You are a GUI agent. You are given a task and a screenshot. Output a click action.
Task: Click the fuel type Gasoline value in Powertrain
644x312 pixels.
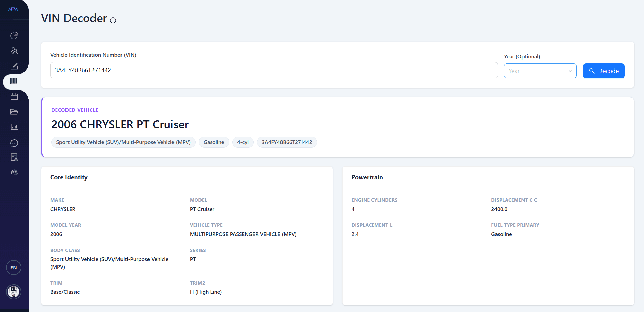pyautogui.click(x=502, y=234)
